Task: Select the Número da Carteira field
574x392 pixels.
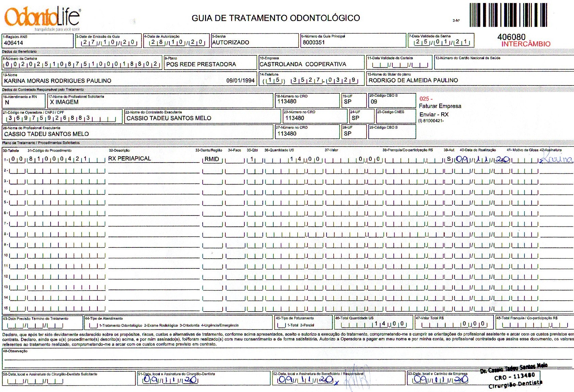Action: click(x=82, y=63)
